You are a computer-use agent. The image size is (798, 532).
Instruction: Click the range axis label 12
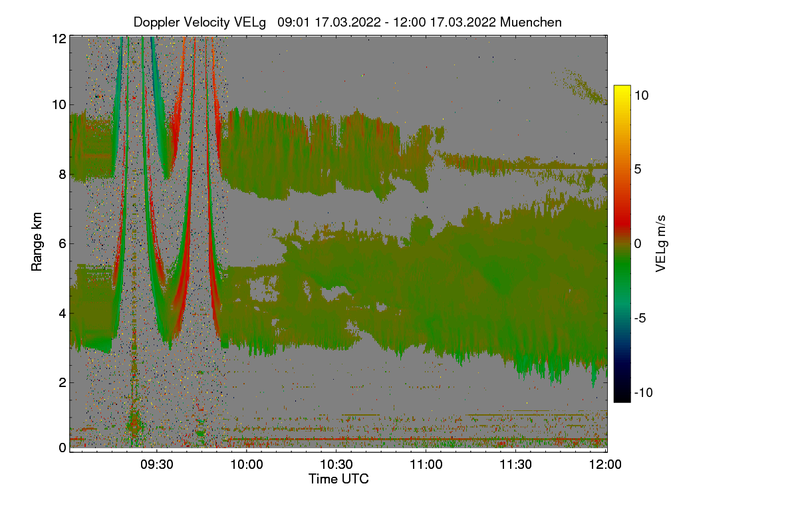click(58, 39)
